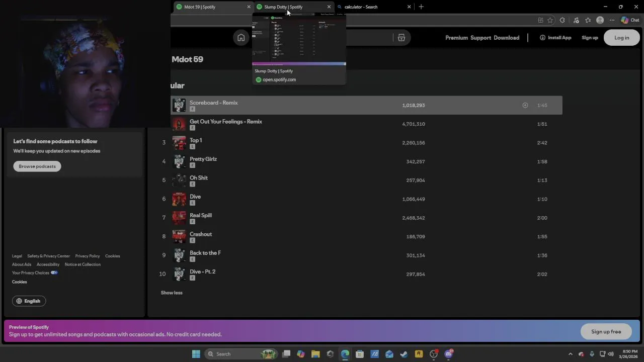
Task: Open Support in Spotify top bar
Action: (x=480, y=38)
